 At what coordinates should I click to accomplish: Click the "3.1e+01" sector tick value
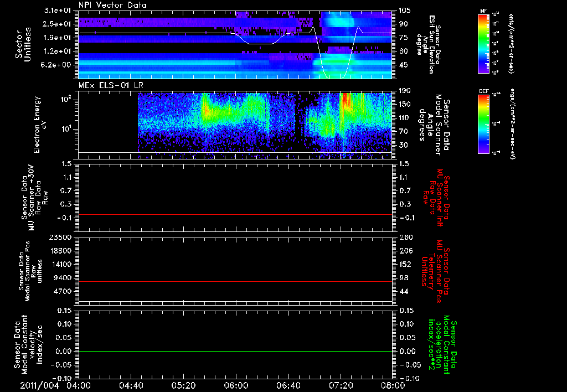[58, 11]
